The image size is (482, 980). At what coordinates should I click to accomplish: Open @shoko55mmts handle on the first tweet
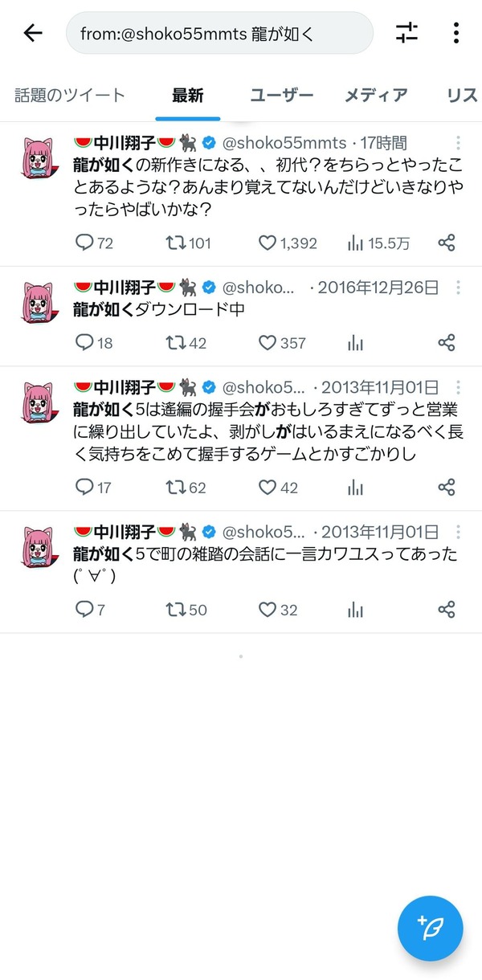pos(285,144)
